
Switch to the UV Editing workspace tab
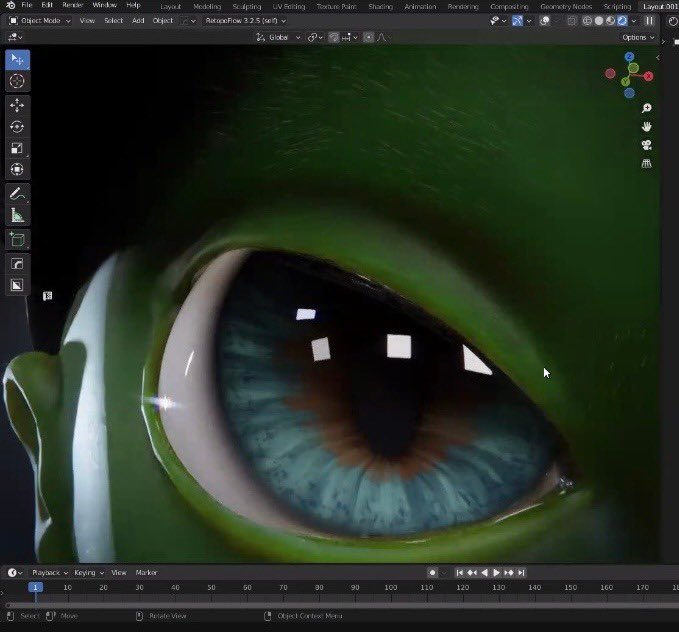289,6
